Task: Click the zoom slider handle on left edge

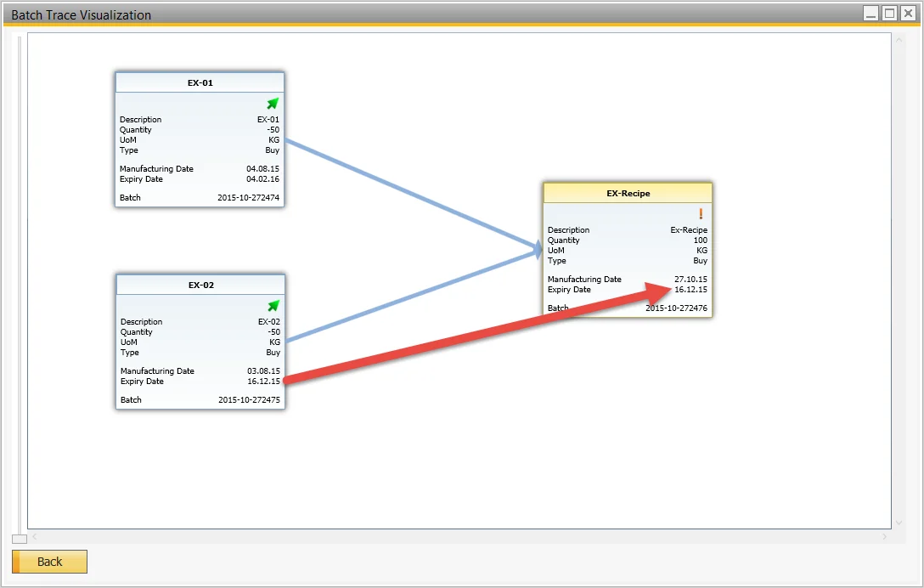Action: [20, 539]
